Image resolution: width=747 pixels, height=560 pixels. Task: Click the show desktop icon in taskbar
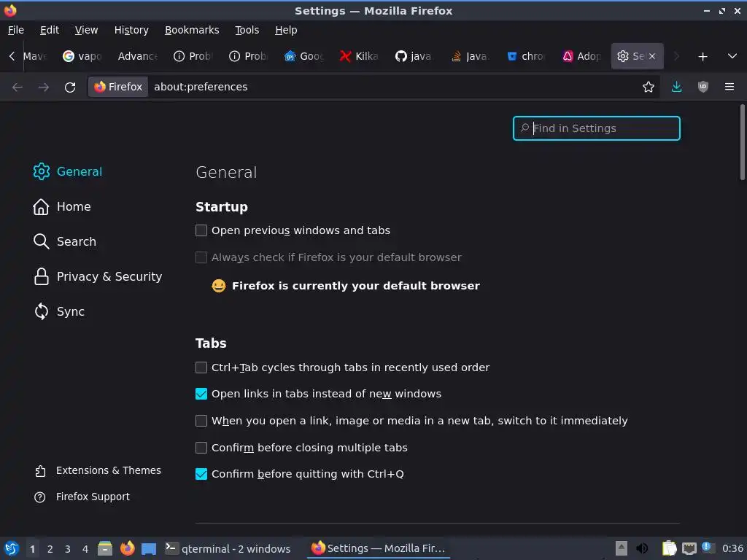149,548
